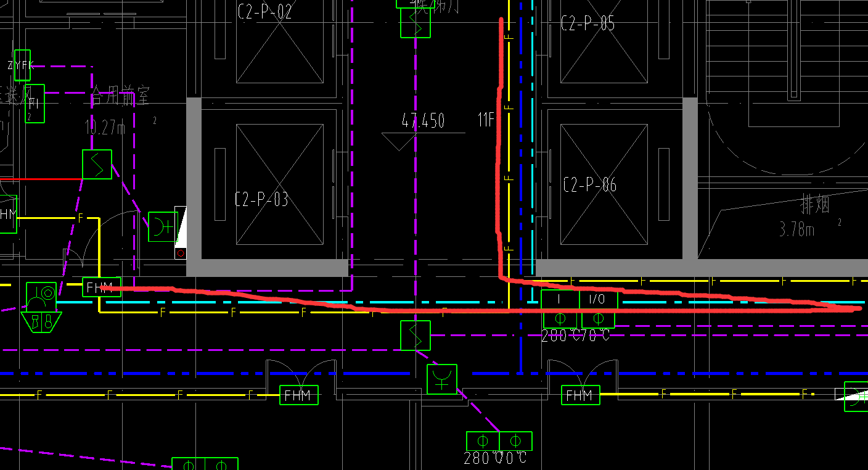The height and width of the screenshot is (470, 868).
Task: Select the smoke detector symbol left of the I module
Action: [x=416, y=336]
